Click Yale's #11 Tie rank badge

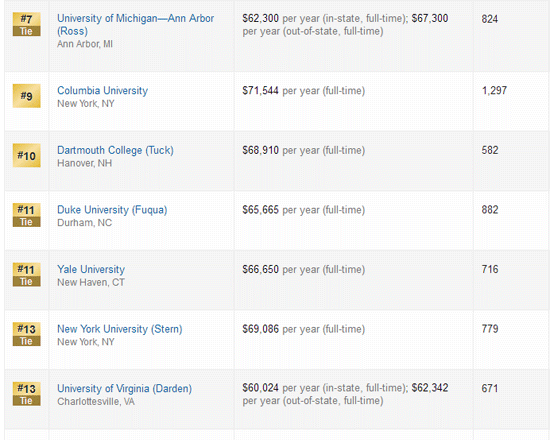(x=27, y=275)
